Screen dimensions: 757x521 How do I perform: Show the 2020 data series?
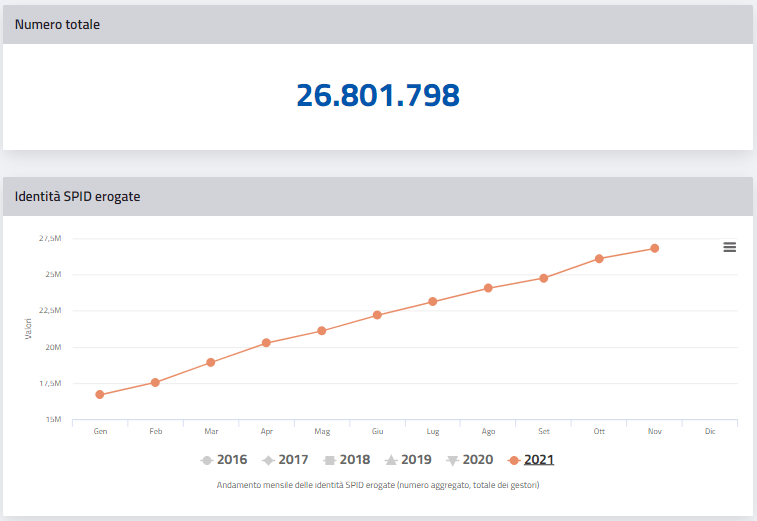(469, 460)
